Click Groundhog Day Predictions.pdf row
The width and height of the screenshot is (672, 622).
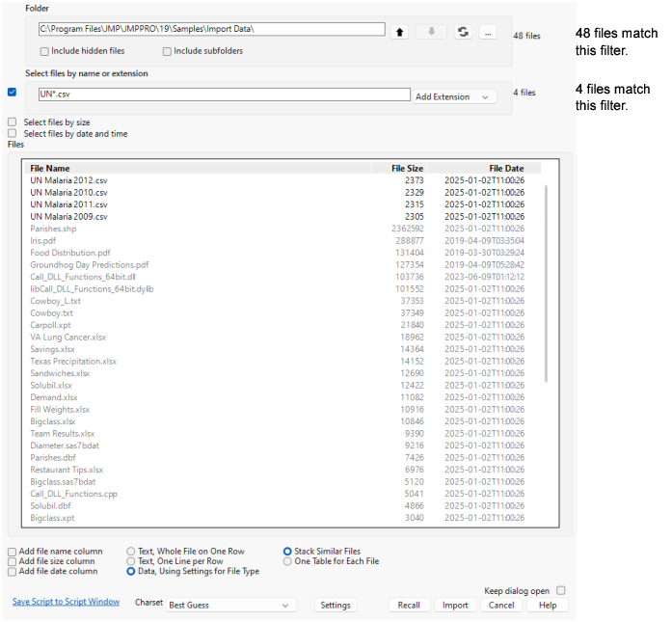tap(278, 265)
